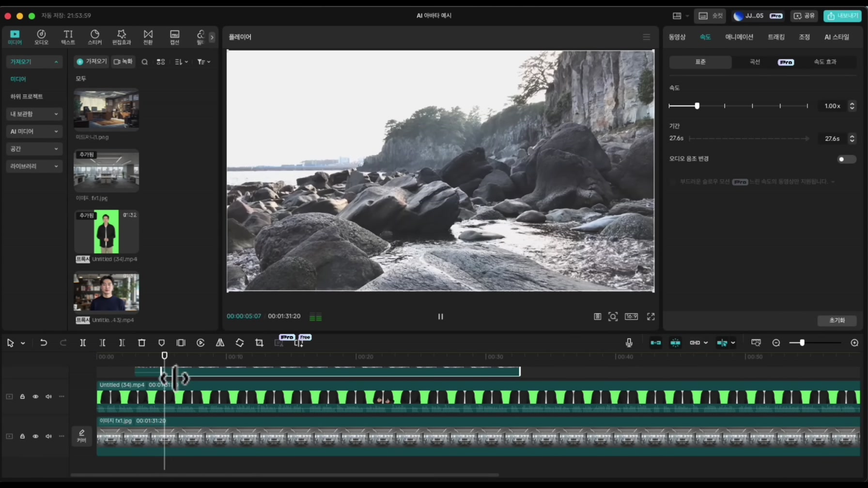
Task: Click the Export button
Action: [x=842, y=16]
